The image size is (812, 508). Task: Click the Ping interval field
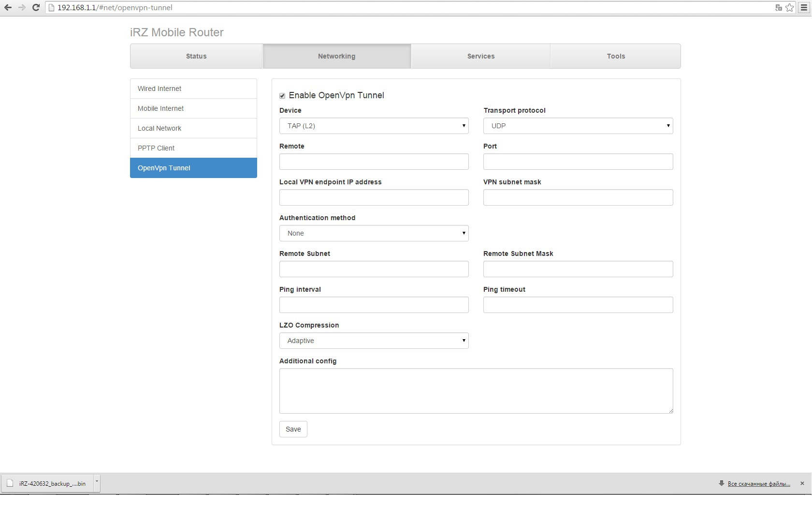[374, 305]
